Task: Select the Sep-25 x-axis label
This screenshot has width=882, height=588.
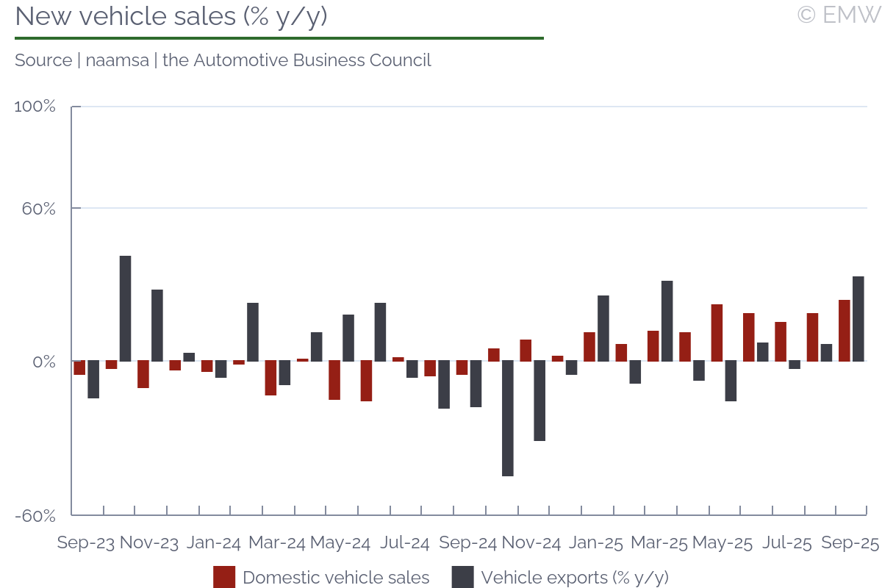Action: click(850, 543)
